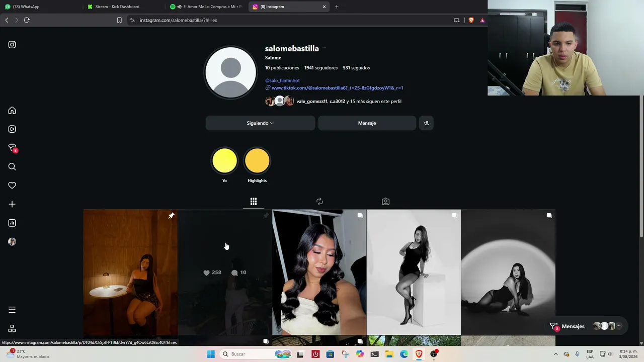The width and height of the screenshot is (644, 362).
Task: Create a new post with plus icon
Action: 12,204
